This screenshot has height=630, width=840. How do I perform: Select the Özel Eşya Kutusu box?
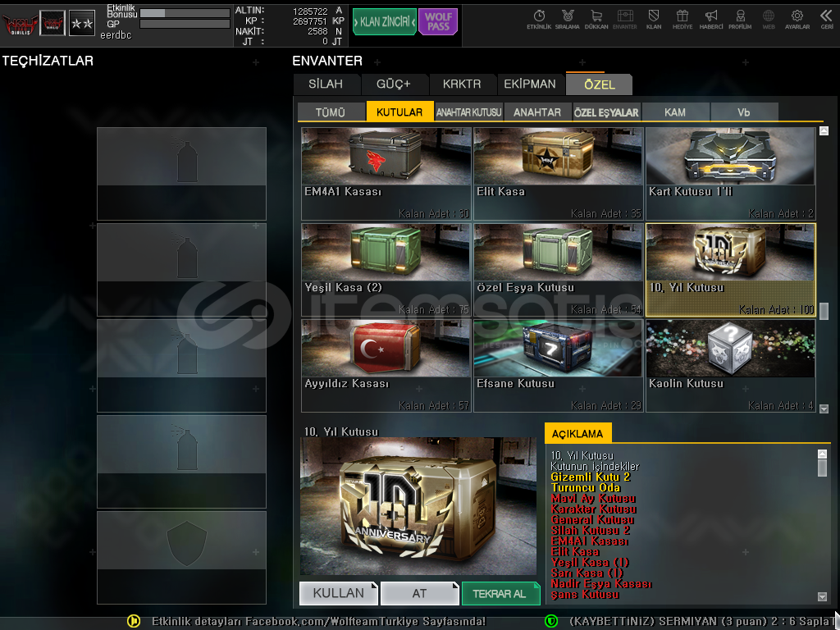(558, 269)
